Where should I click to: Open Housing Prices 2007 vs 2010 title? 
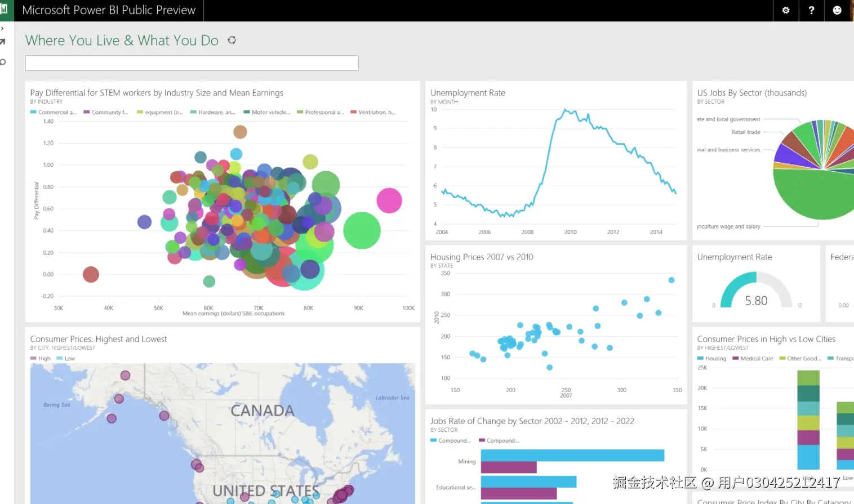pos(482,257)
